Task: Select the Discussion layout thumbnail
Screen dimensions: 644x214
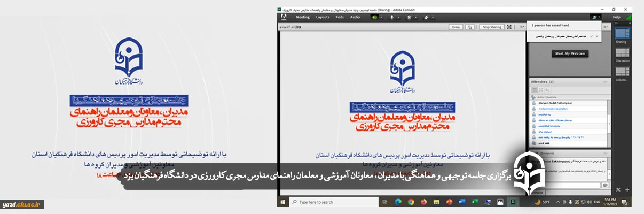Action: (622, 53)
